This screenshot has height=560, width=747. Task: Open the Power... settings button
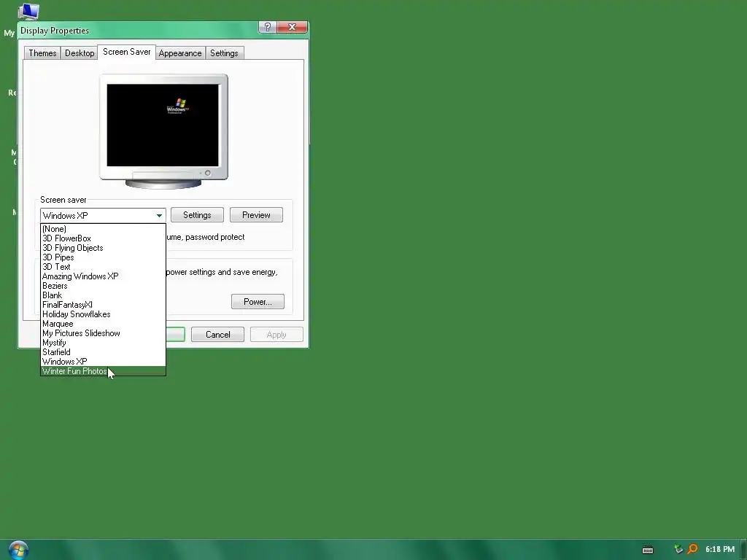click(x=258, y=302)
